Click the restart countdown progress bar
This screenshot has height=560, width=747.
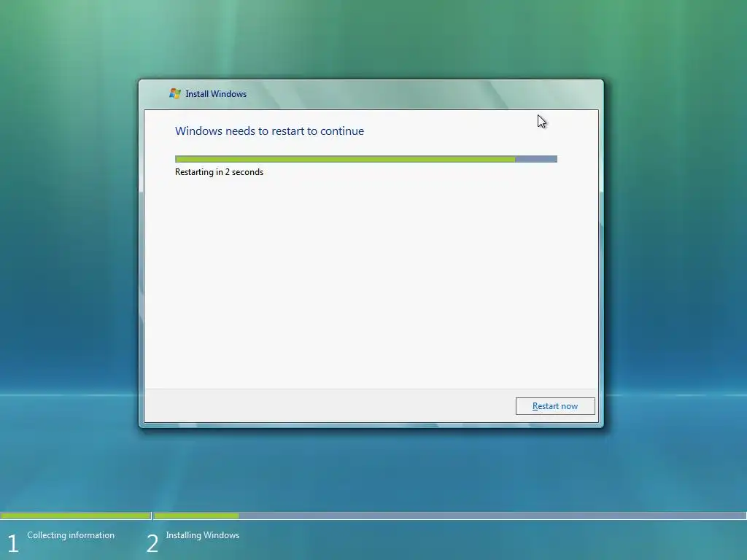click(x=366, y=159)
